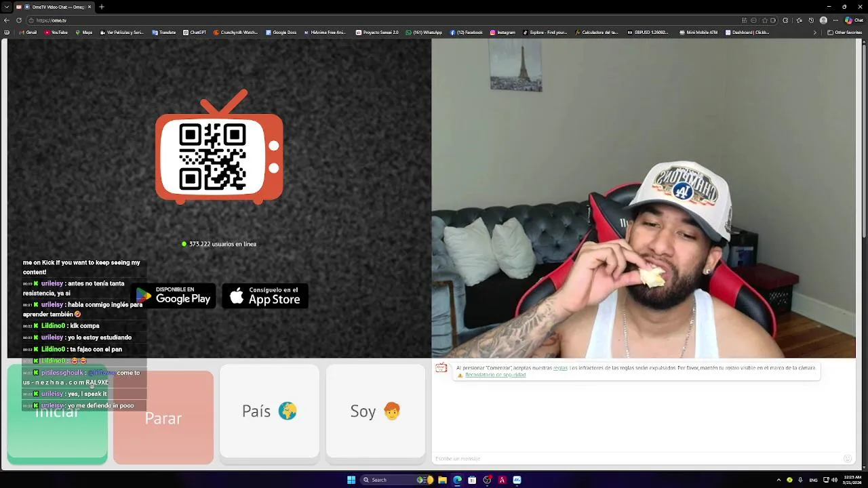Image resolution: width=868 pixels, height=488 pixels.
Task: Open Maps bookmark
Action: (x=84, y=32)
